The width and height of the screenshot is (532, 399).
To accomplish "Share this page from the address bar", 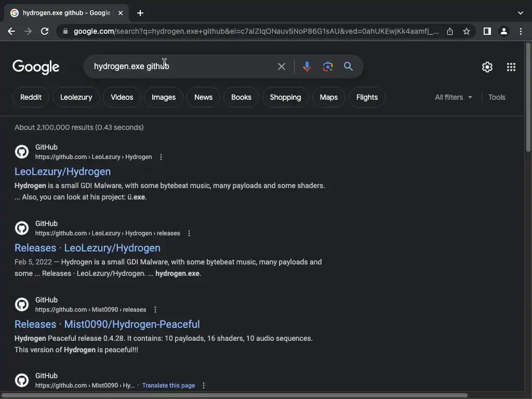I will 450,31.
